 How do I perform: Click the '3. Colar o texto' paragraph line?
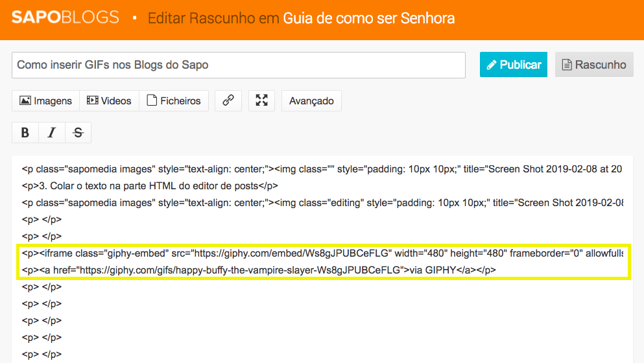click(x=149, y=185)
